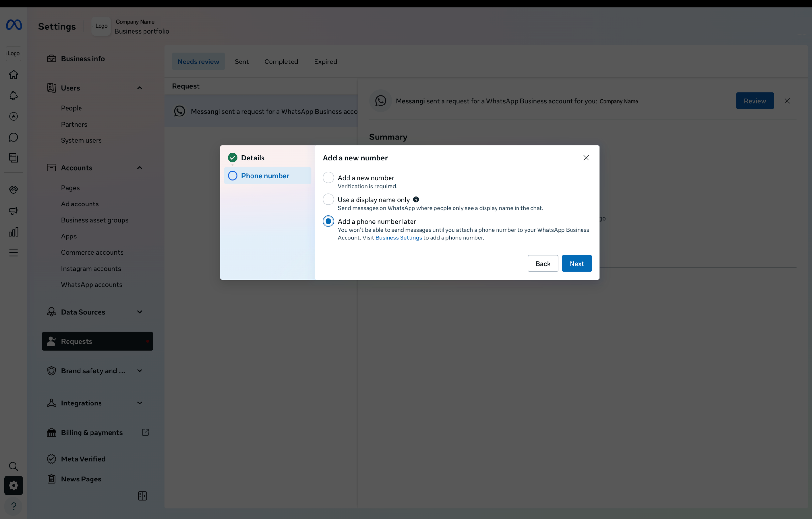Image resolution: width=812 pixels, height=519 pixels.
Task: Open the notifications bell icon
Action: click(14, 95)
